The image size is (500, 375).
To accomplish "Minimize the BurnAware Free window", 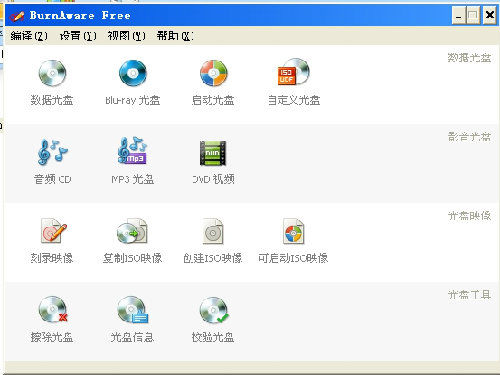I will point(459,15).
